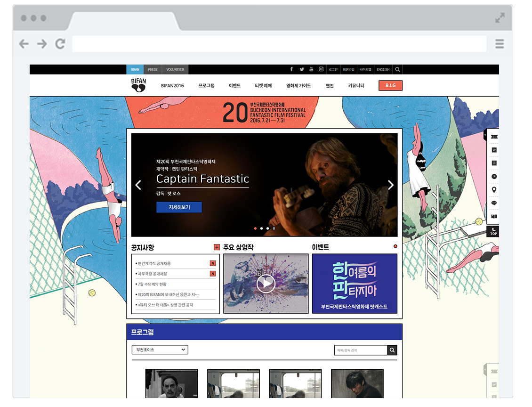Switch to the third carousel slide dot

pos(267,228)
